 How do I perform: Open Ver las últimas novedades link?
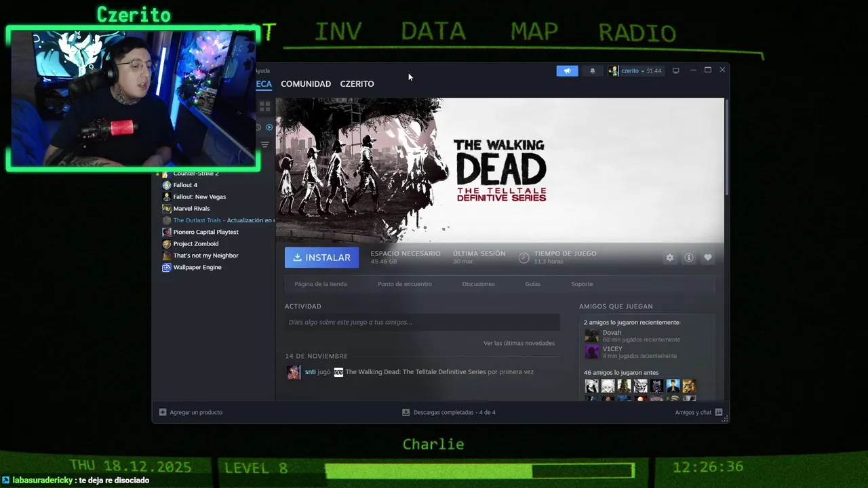point(519,343)
